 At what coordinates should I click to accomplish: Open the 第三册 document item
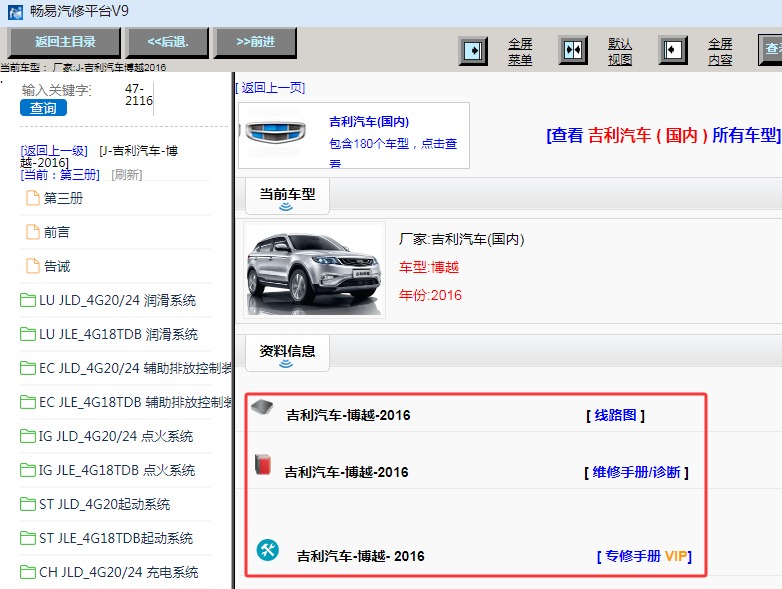(63, 198)
